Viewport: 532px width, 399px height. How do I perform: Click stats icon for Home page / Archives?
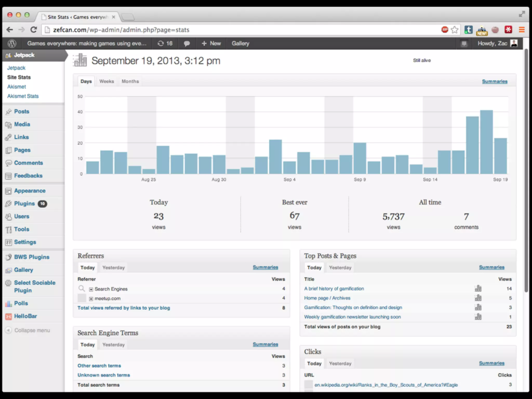click(478, 298)
